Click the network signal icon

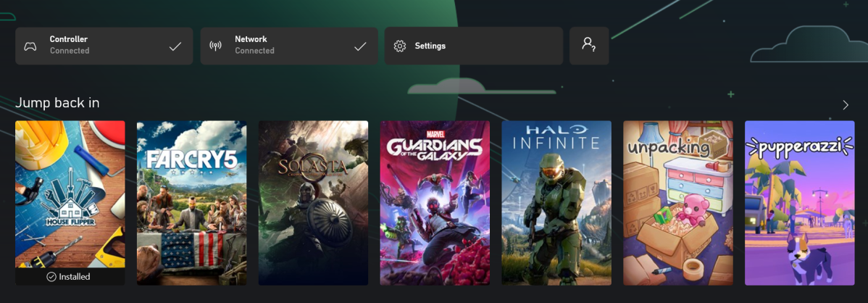215,46
